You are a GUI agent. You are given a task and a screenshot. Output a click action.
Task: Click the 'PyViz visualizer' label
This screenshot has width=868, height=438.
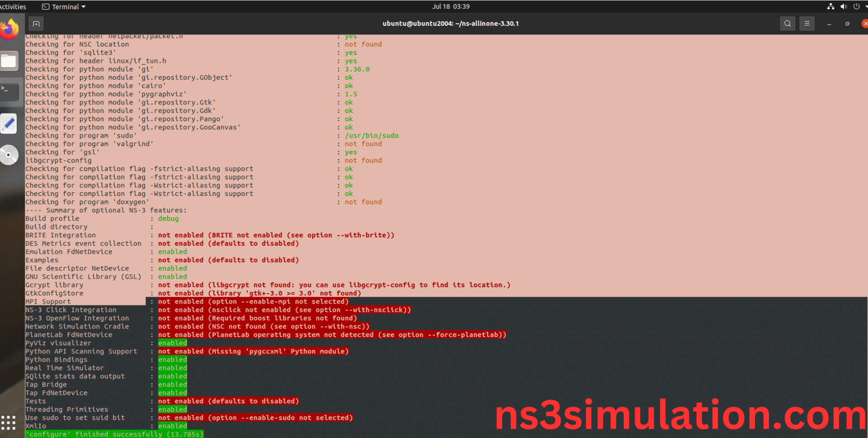pos(58,343)
